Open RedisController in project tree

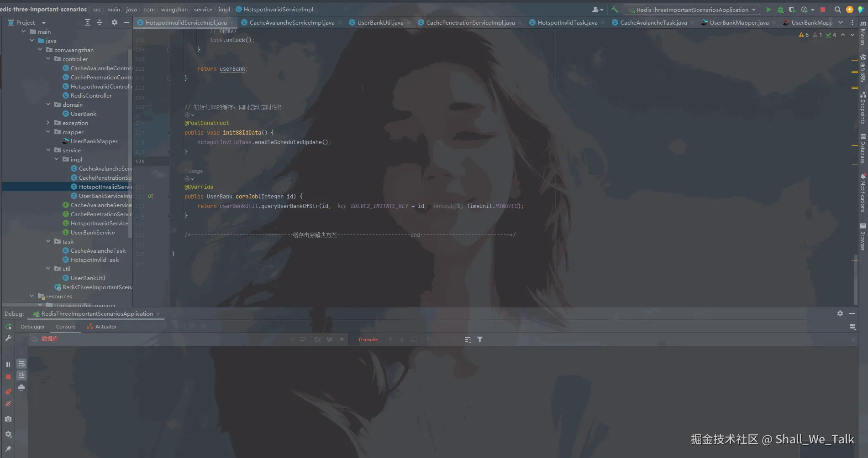91,95
